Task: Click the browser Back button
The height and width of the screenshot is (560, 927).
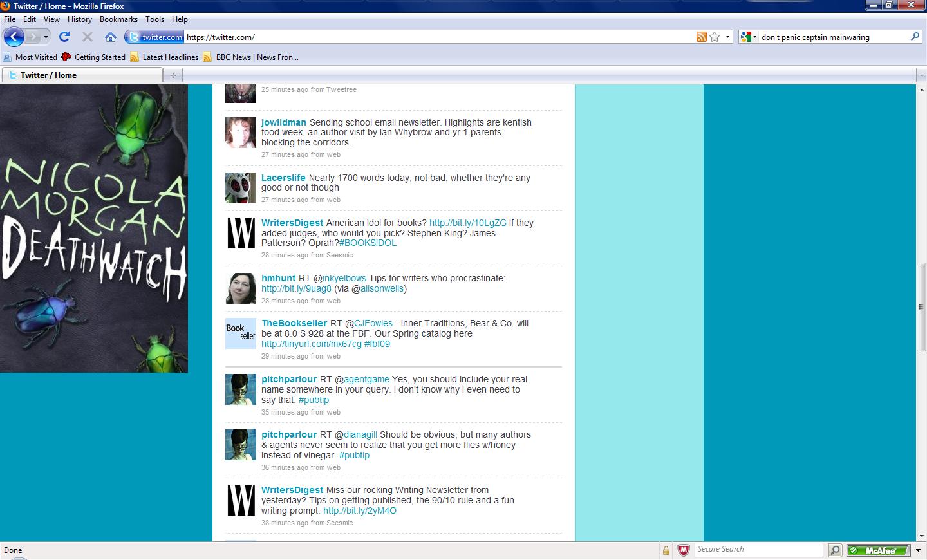Action: coord(14,37)
